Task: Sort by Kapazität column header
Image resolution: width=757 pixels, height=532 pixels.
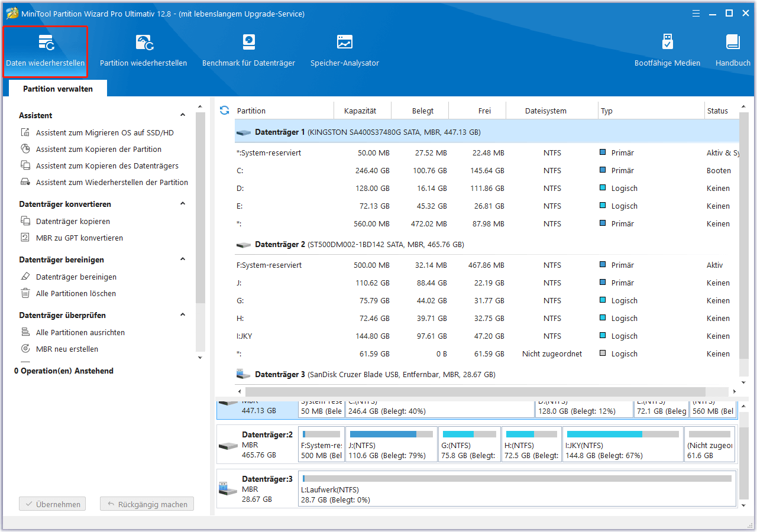Action: [360, 111]
